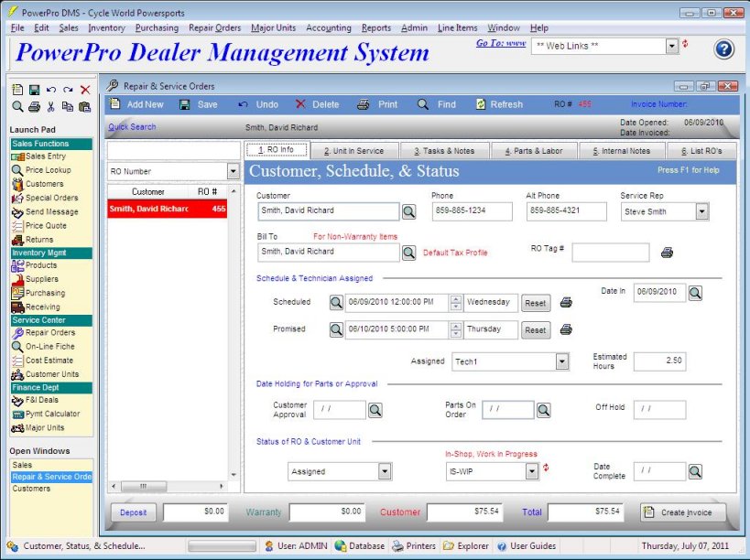
Task: Open the Date In lookup magnifier
Action: [x=695, y=293]
